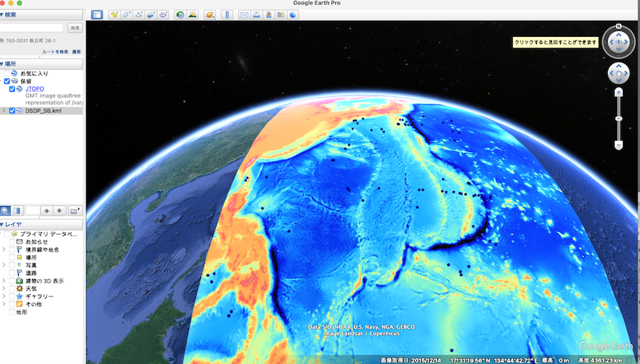Screen dimensions: 640x364
Task: Click the text field beside the panel icons
Action: 32,211
